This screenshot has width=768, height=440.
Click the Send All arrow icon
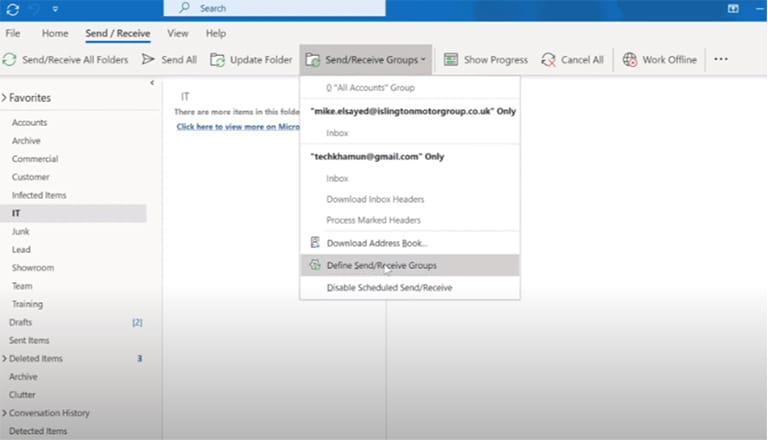[x=147, y=59]
